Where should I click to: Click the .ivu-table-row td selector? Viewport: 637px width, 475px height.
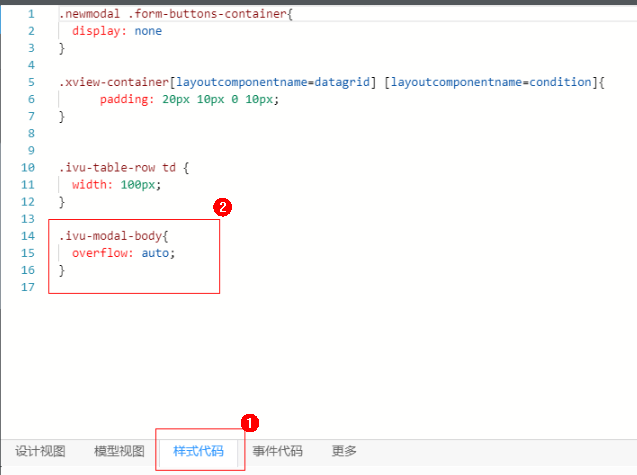pos(117,168)
